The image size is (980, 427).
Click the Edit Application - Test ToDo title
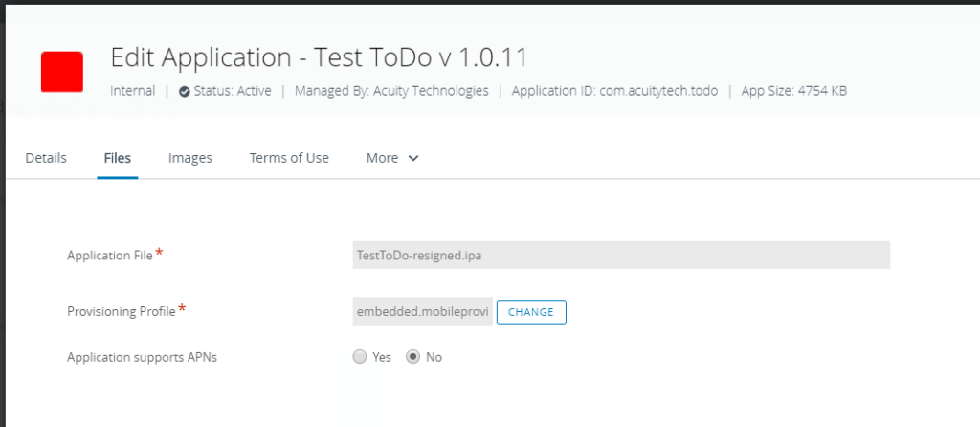pos(319,57)
